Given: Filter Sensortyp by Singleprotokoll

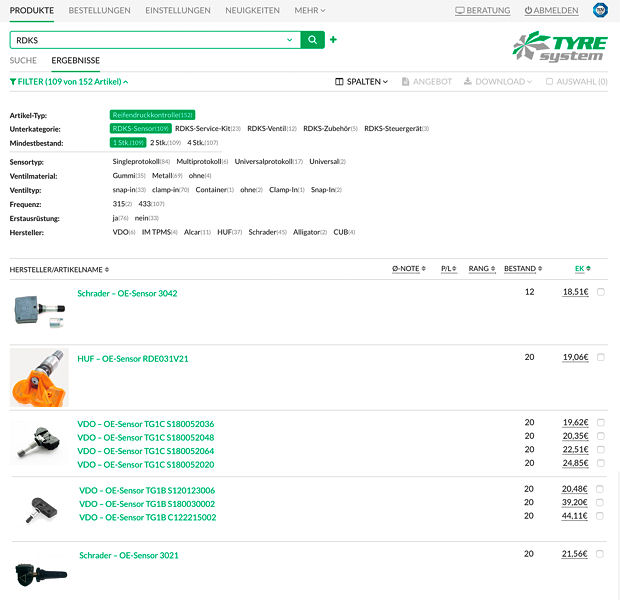Looking at the screenshot, I should point(141,161).
